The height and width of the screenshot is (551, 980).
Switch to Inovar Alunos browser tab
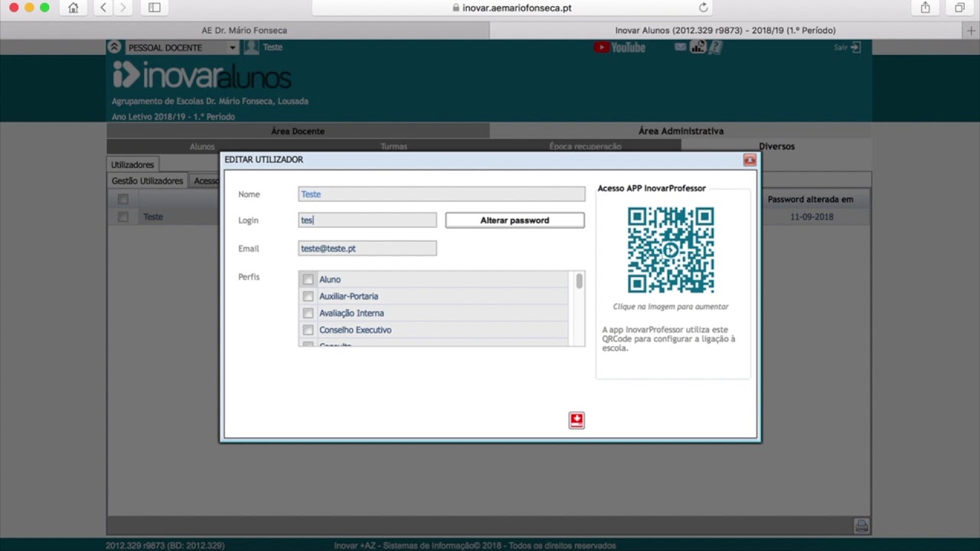[x=725, y=31]
